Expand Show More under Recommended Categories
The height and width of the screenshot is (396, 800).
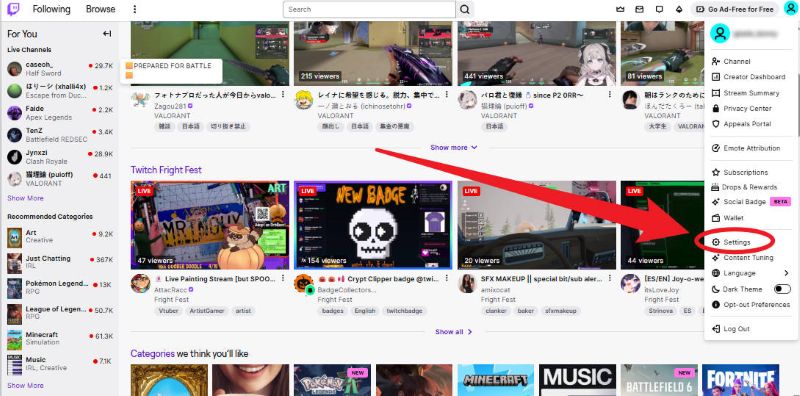click(26, 385)
